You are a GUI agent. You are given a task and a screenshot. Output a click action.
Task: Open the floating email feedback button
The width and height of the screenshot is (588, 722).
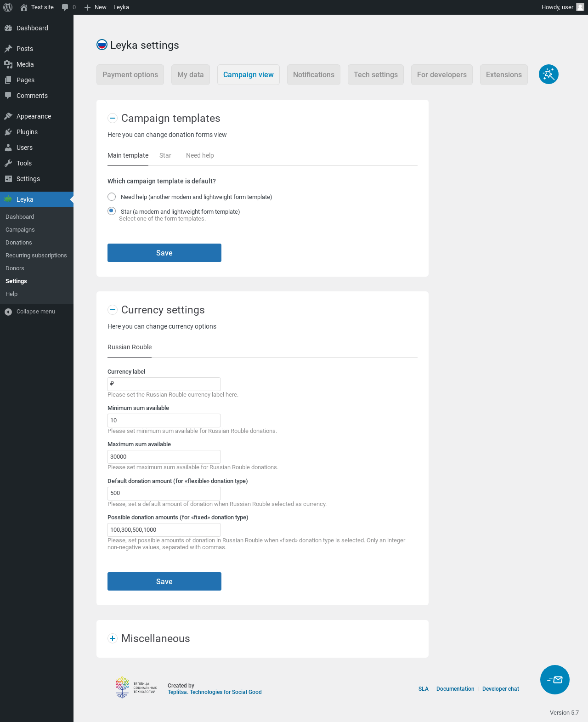pos(554,680)
